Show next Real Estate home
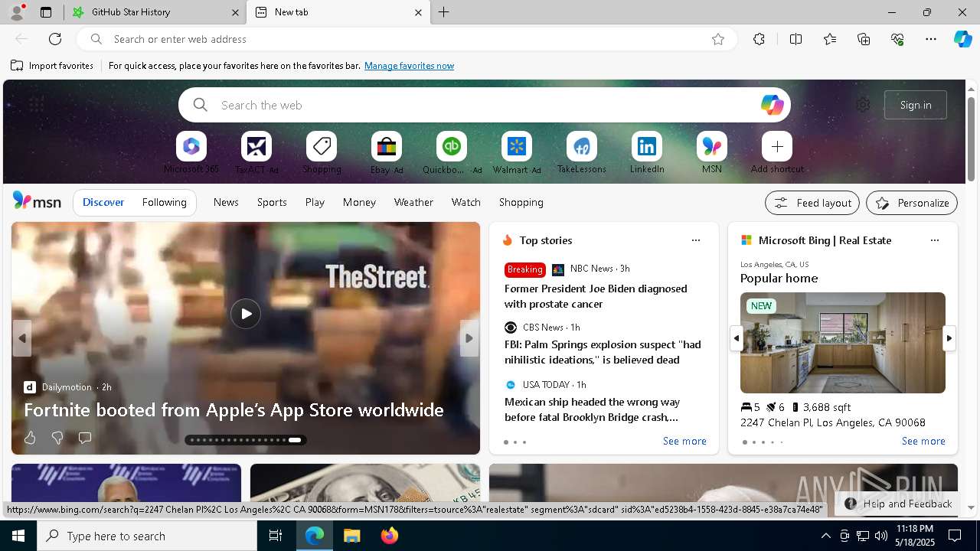 click(x=949, y=338)
